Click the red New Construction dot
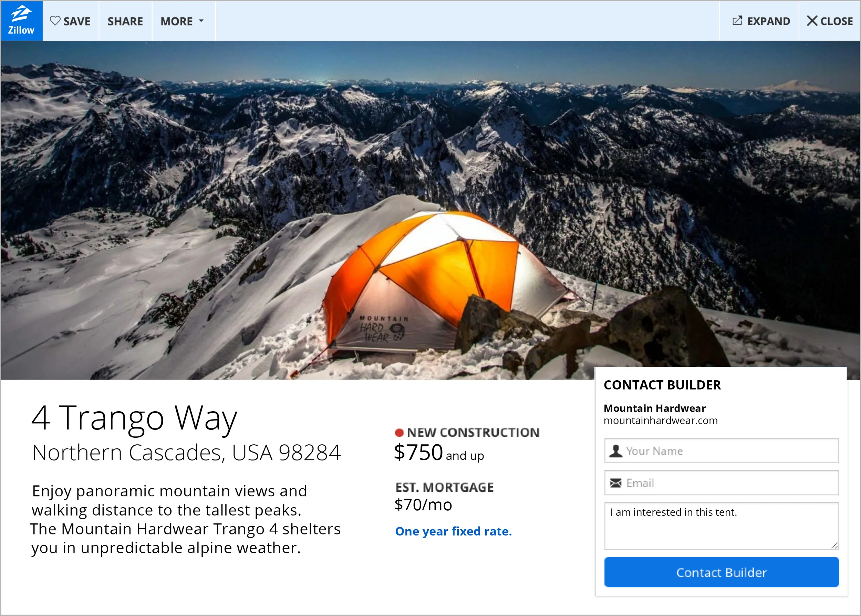The width and height of the screenshot is (861, 616). pyautogui.click(x=399, y=433)
